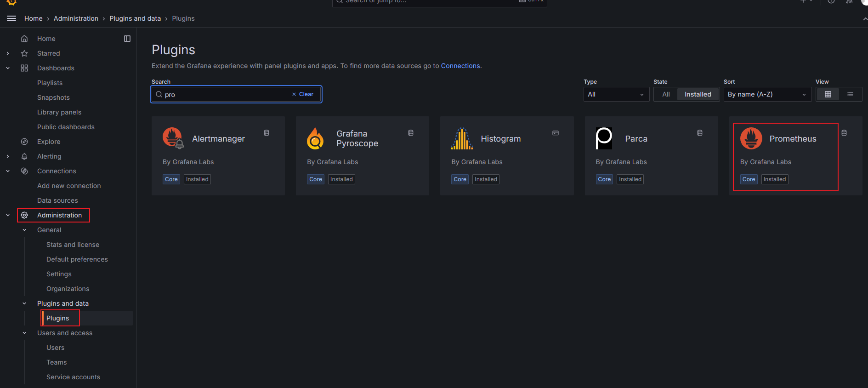This screenshot has width=868, height=388.
Task: Open the Prometheus plugin title
Action: click(793, 139)
